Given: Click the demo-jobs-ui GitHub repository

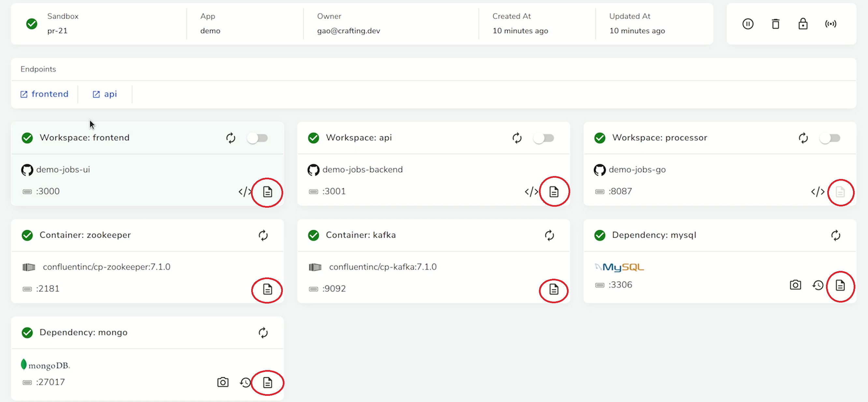Looking at the screenshot, I should pyautogui.click(x=63, y=170).
